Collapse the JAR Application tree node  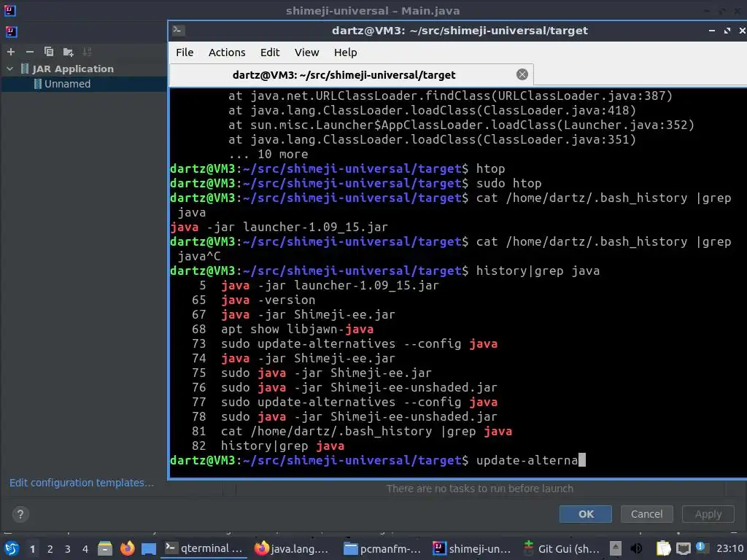(10, 69)
